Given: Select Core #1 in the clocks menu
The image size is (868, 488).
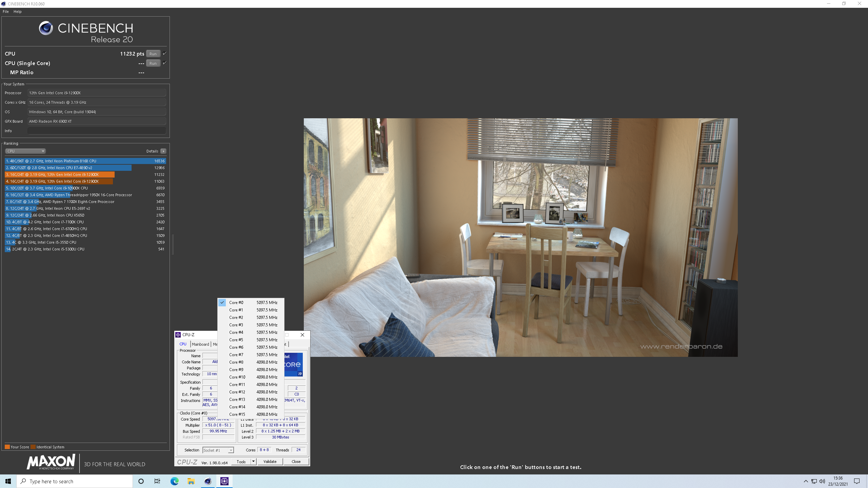Looking at the screenshot, I should [x=251, y=310].
